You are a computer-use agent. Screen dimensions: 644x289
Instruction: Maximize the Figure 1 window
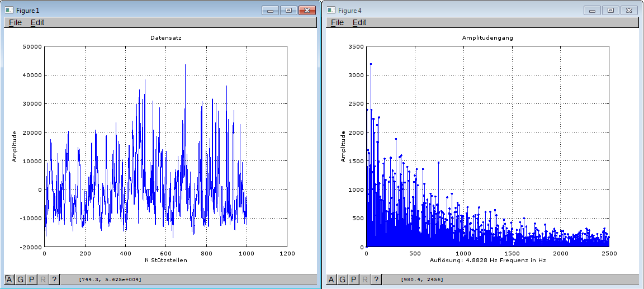coord(288,11)
